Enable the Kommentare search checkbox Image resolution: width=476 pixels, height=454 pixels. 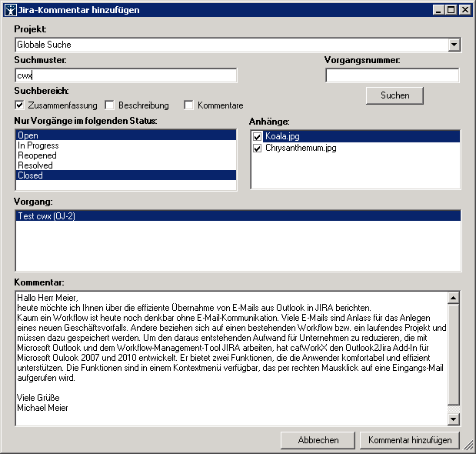click(188, 105)
